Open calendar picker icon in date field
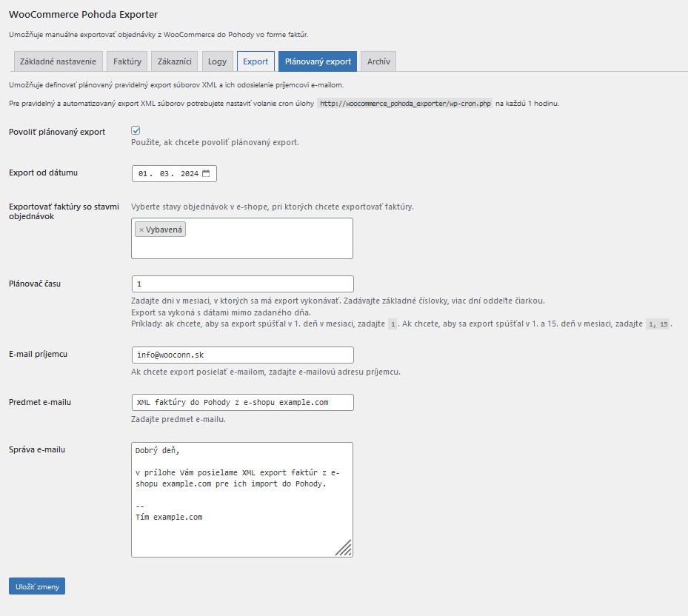Image resolution: width=688 pixels, height=616 pixels. 207,174
